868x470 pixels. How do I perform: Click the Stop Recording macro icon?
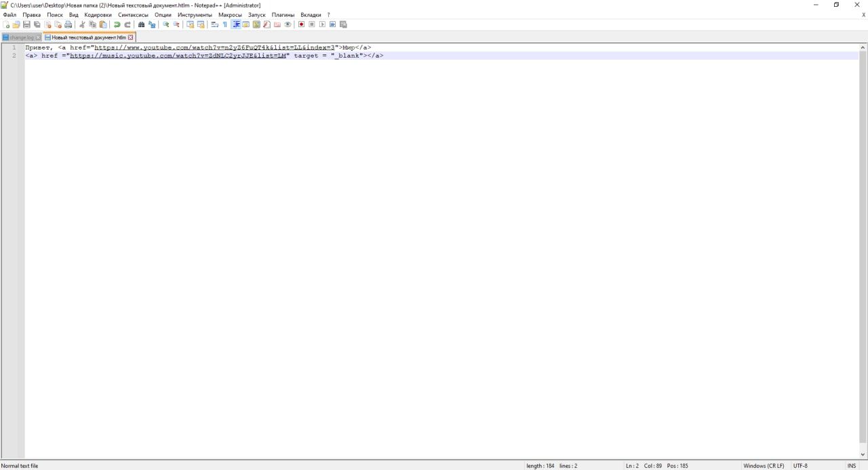[312, 24]
